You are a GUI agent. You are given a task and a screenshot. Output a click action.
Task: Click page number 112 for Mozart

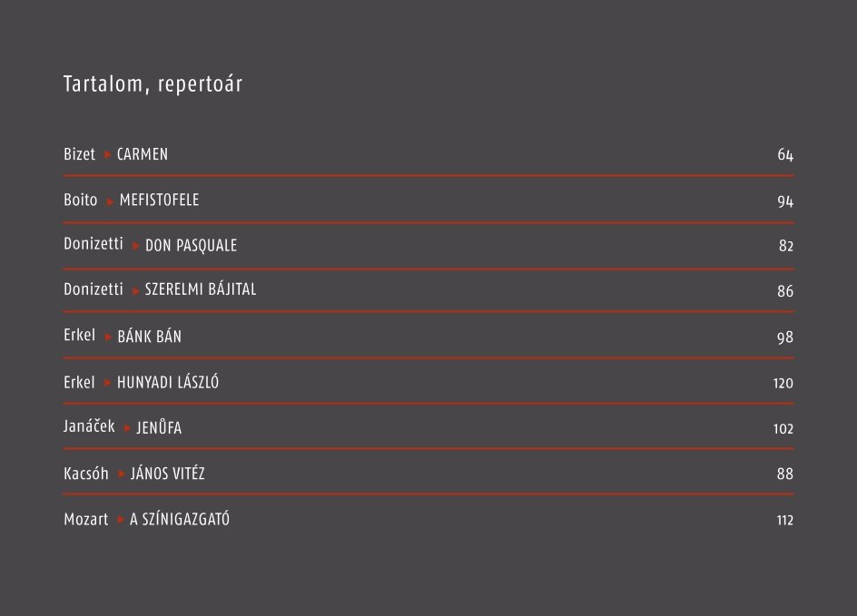pyautogui.click(x=784, y=520)
